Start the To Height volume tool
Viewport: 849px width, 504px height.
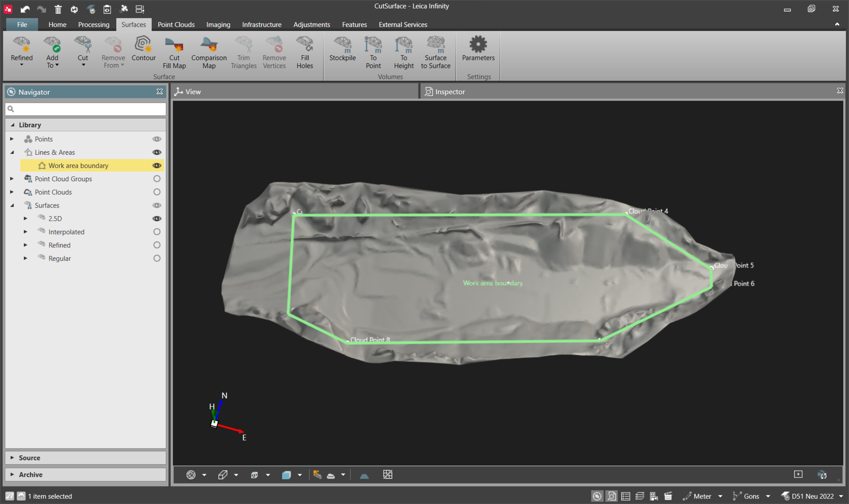404,52
